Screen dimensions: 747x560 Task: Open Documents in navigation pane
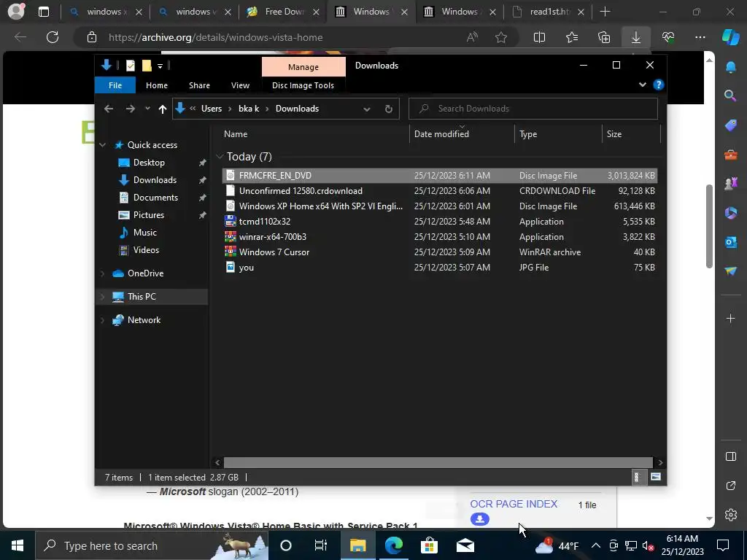(155, 198)
